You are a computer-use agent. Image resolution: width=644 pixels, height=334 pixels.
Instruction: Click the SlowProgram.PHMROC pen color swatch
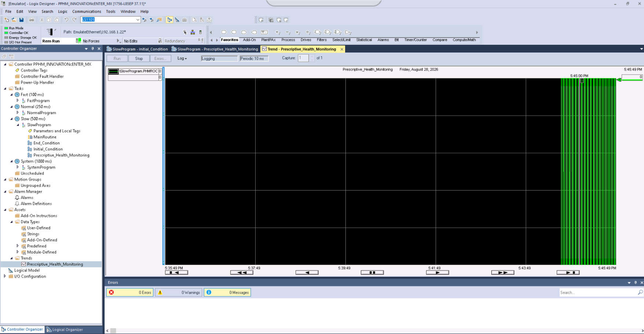[x=113, y=71]
